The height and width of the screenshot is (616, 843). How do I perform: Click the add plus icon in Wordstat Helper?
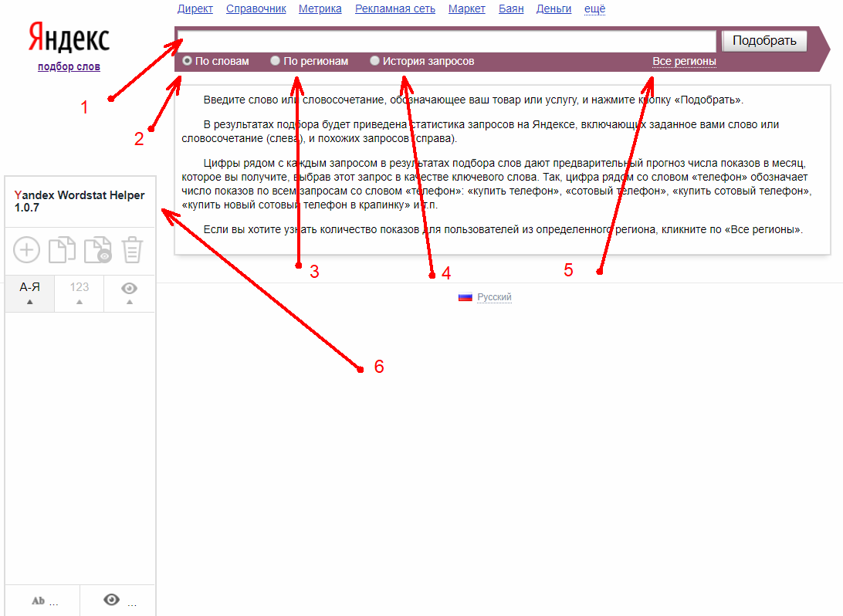point(26,250)
